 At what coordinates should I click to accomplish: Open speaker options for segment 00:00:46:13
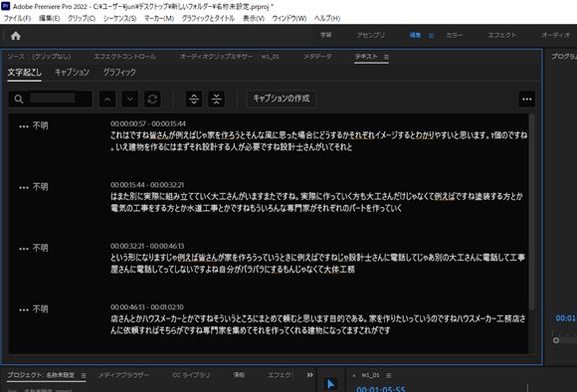(x=24, y=310)
